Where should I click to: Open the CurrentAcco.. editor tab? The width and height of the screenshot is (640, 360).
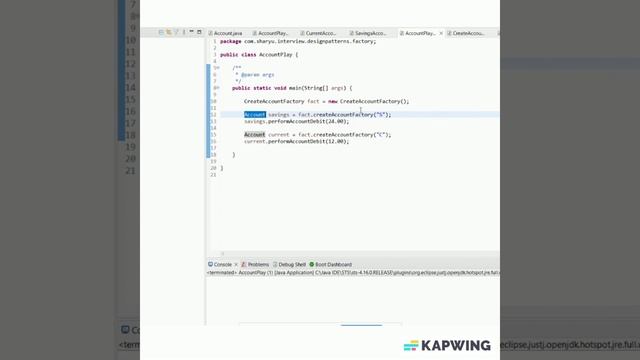point(318,33)
